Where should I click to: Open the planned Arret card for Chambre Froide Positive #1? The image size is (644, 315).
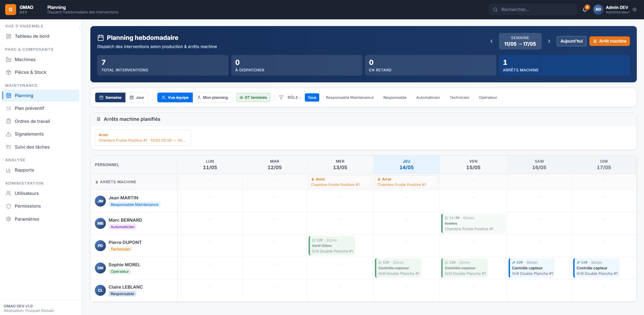point(143,138)
